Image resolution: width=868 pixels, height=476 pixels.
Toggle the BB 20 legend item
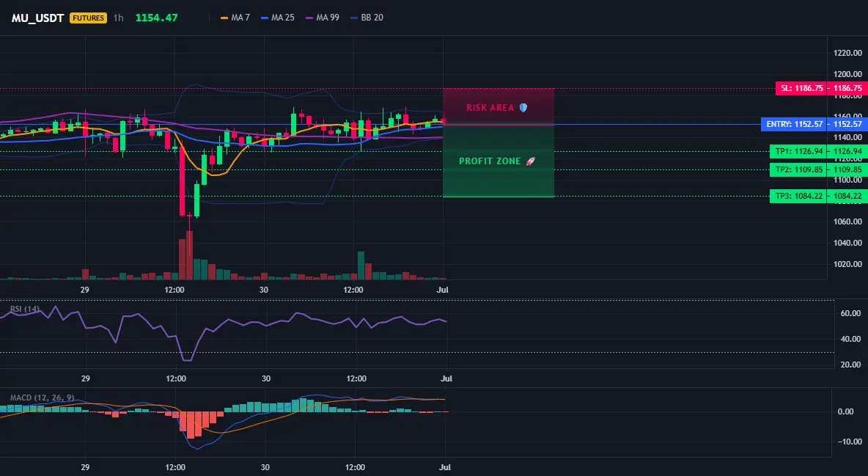(367, 18)
